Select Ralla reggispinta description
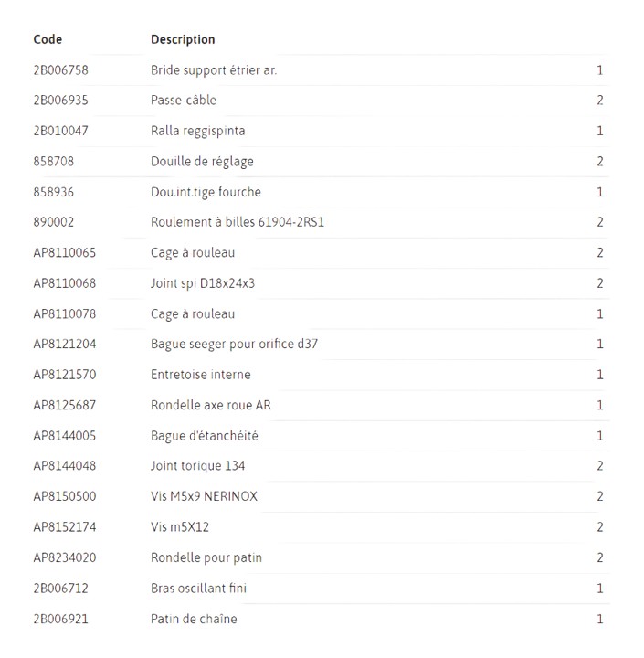 point(198,131)
